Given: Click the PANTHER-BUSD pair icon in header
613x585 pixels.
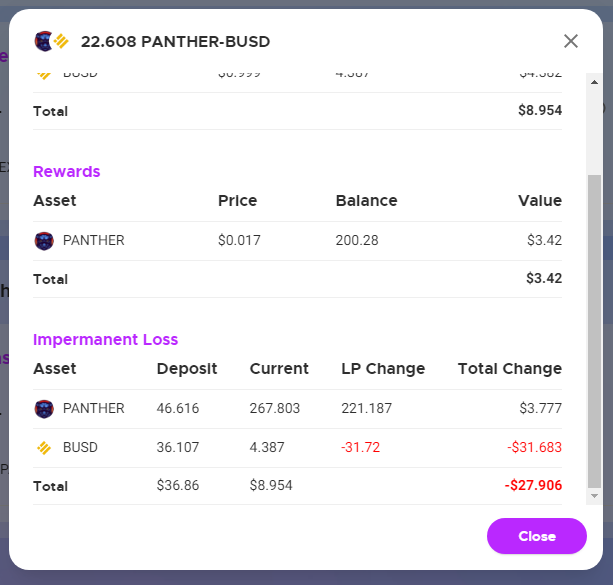Looking at the screenshot, I should 52,41.
